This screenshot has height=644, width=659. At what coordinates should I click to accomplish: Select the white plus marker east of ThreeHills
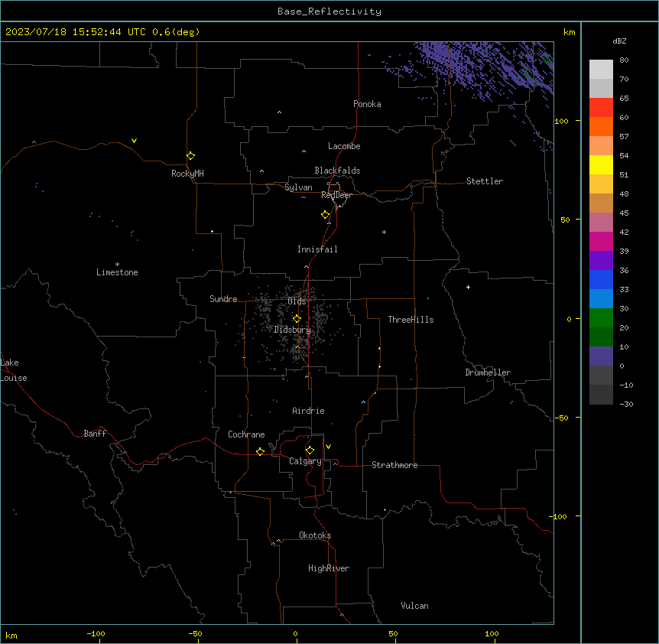[x=468, y=287]
